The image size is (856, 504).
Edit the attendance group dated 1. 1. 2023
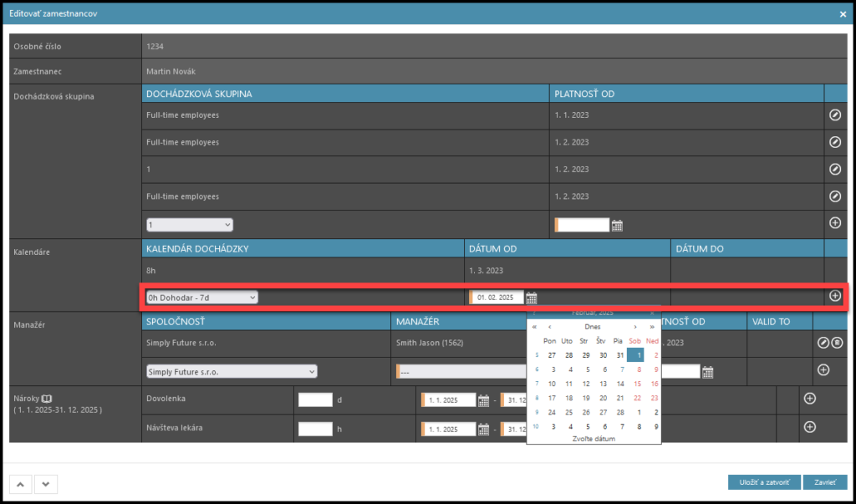[834, 115]
